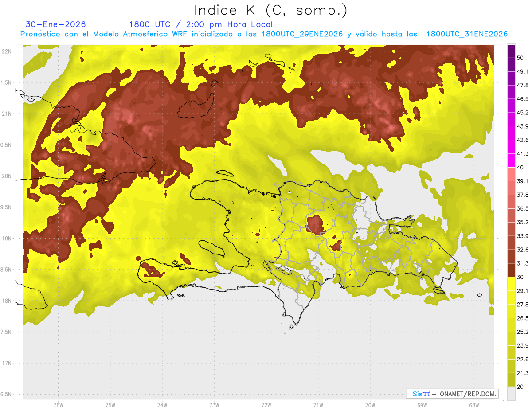The width and height of the screenshot is (532, 411).
Task: Click the color bar value '42.6'
Action: click(523, 140)
